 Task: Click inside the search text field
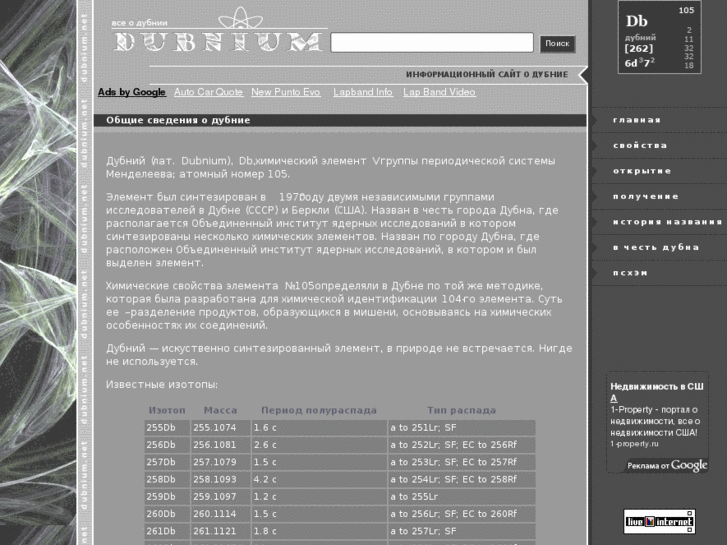coord(431,43)
